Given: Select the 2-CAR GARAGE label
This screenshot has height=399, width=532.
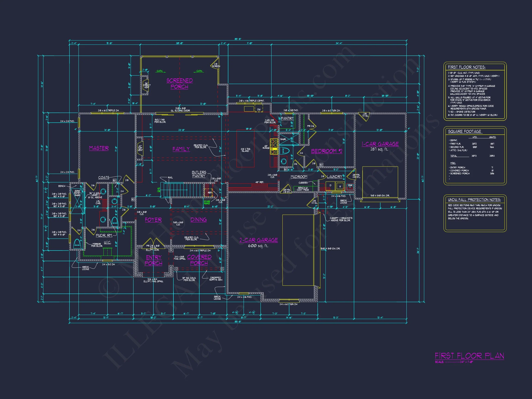Looking at the screenshot, I should (x=259, y=240).
